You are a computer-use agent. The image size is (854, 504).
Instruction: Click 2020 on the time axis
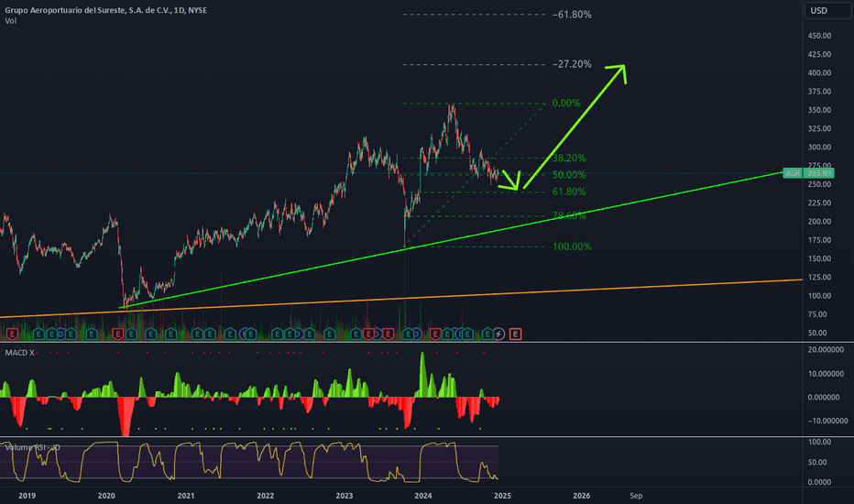106,496
